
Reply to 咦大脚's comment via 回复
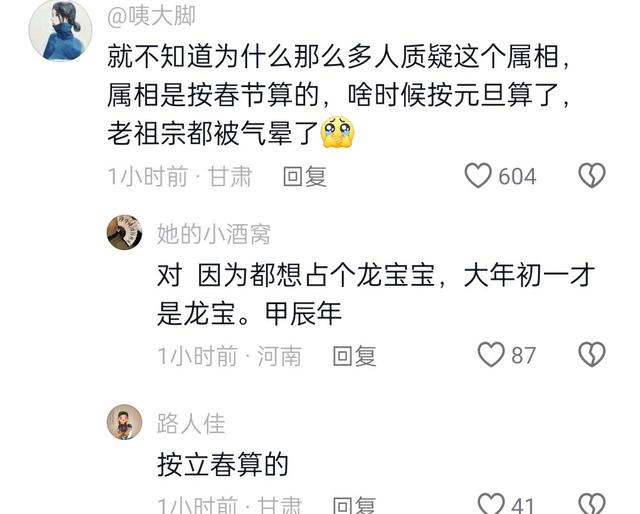305,176
